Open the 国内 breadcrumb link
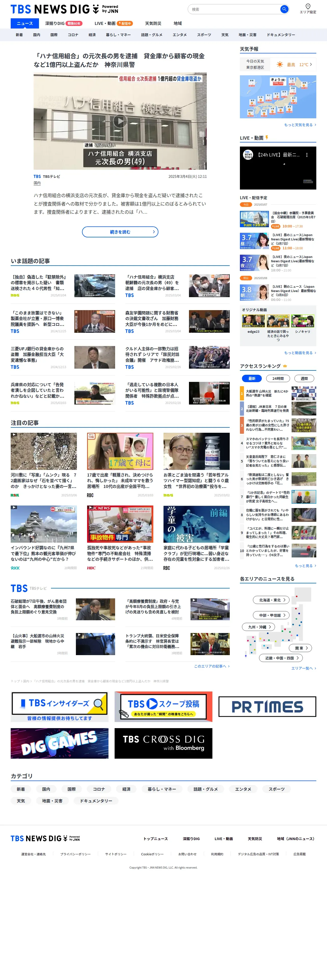 (26, 681)
